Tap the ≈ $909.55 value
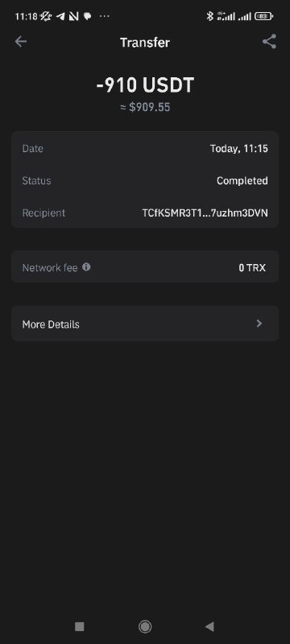The height and width of the screenshot is (644, 290). point(145,107)
